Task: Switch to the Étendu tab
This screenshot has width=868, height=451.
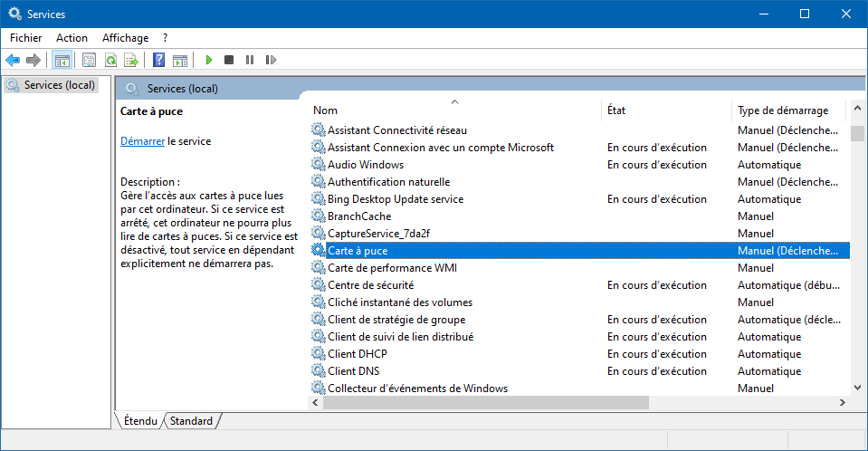Action: [x=140, y=420]
